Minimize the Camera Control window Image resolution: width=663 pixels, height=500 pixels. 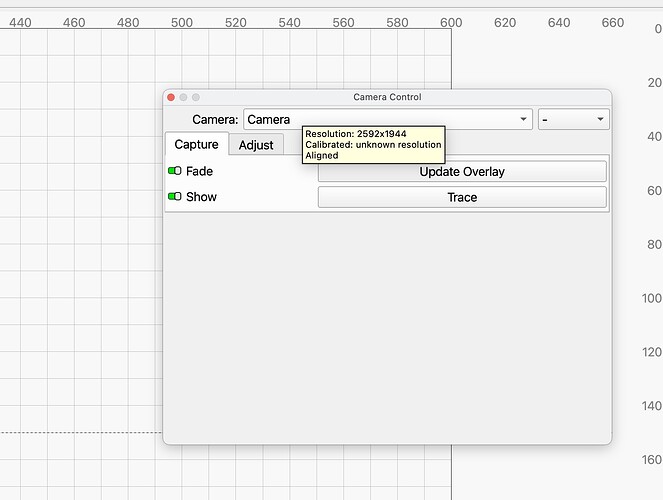[183, 97]
